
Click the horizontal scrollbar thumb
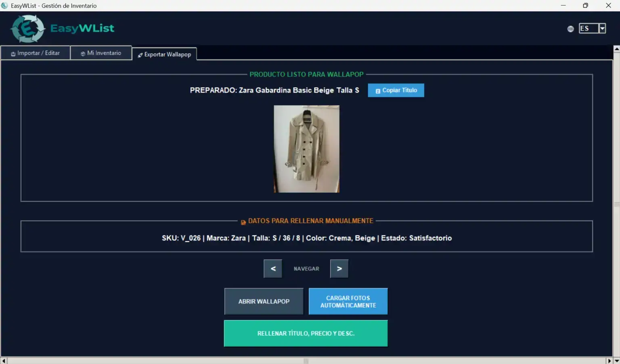click(306, 361)
